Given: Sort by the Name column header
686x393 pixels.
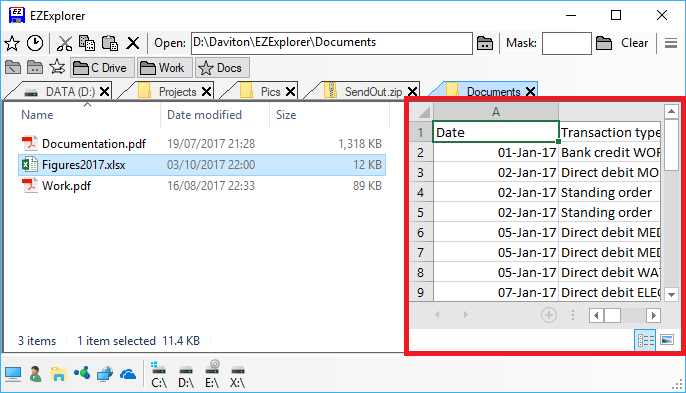Looking at the screenshot, I should click(x=37, y=115).
